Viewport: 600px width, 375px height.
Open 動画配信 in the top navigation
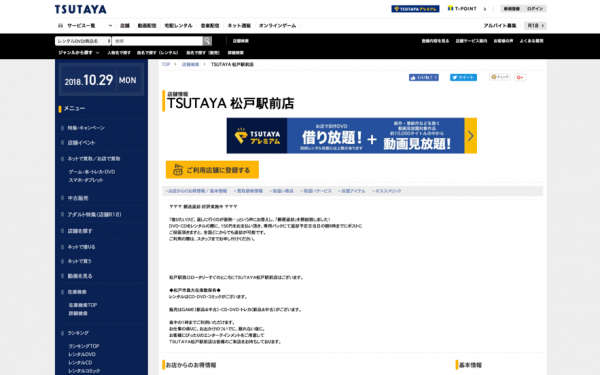(x=147, y=26)
